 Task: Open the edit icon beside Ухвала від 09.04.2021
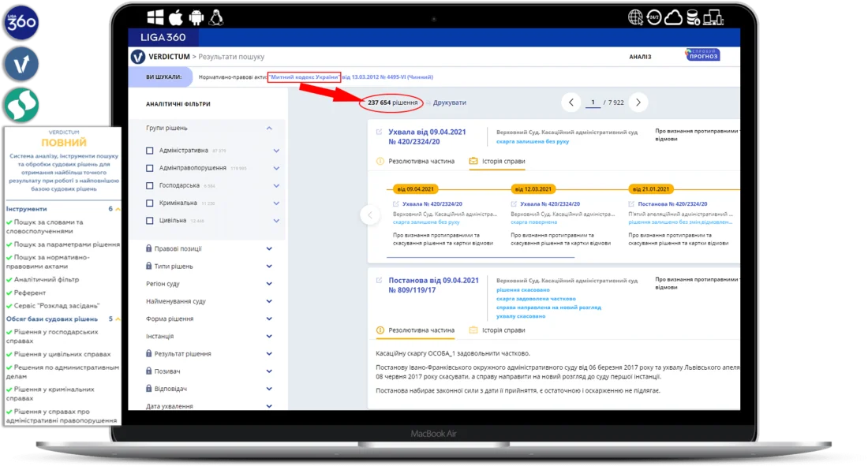[380, 132]
